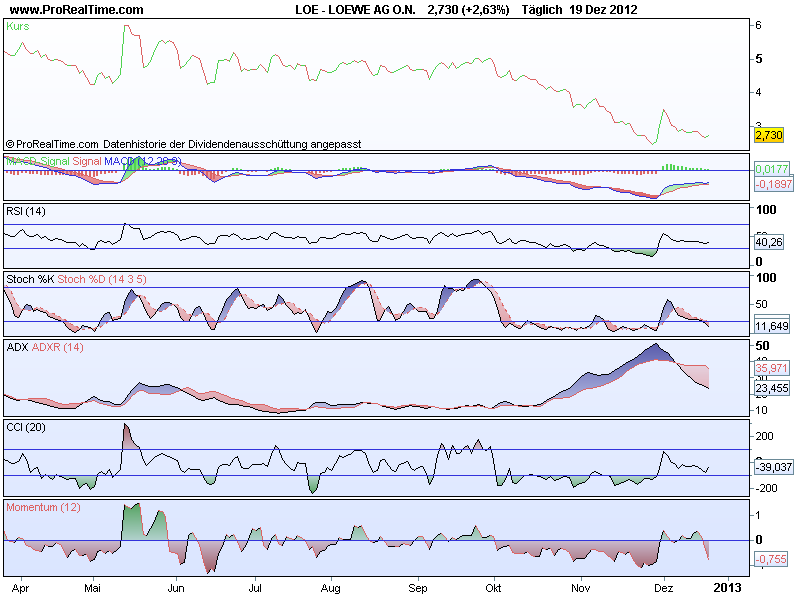Click the 'Jun' time axis label

coord(176,588)
